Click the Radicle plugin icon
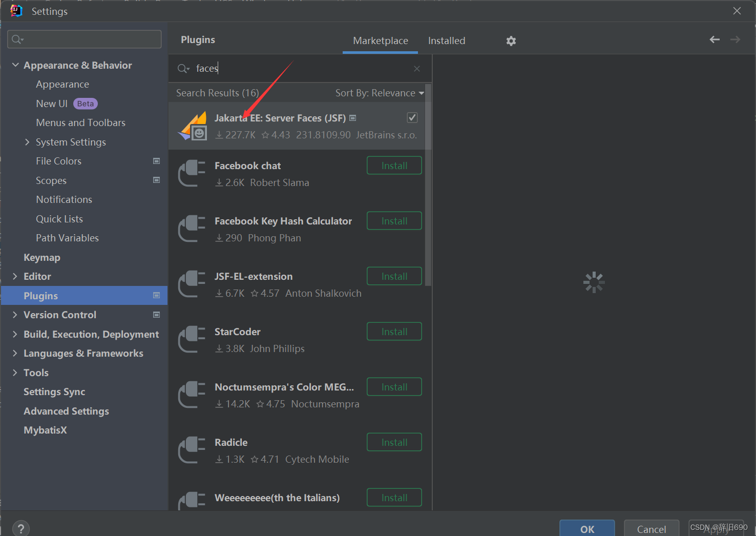 pyautogui.click(x=192, y=450)
